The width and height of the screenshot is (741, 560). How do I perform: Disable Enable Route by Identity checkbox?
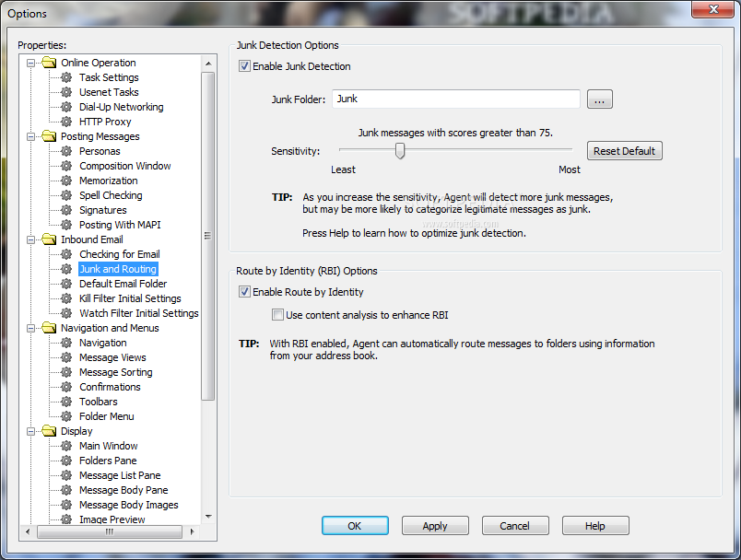click(244, 292)
